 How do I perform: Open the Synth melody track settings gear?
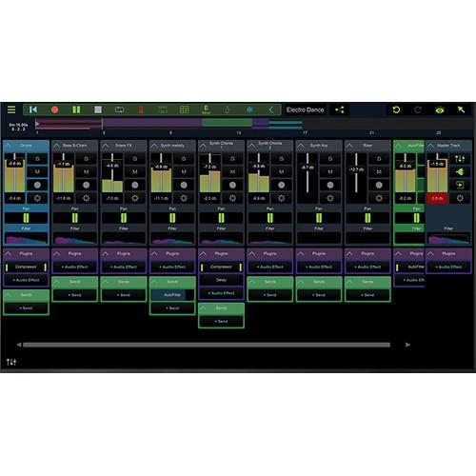(184, 198)
